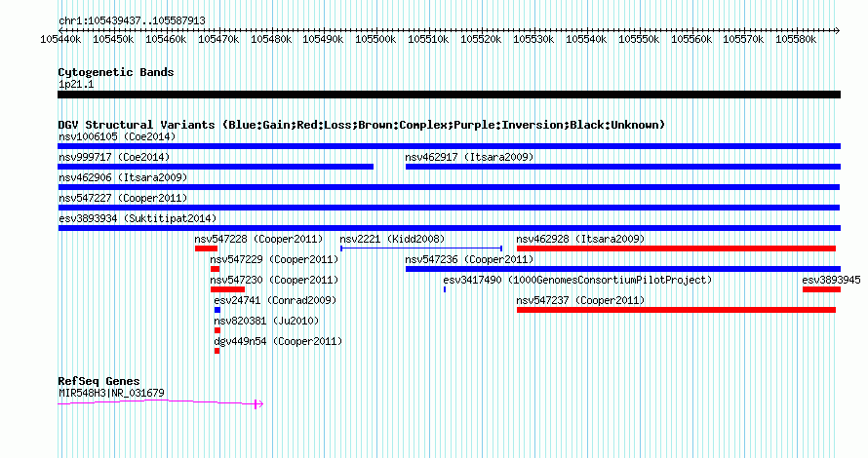The width and height of the screenshot is (868, 458).
Task: Open the esv24741 (Conrad2009) label
Action: click(x=275, y=300)
